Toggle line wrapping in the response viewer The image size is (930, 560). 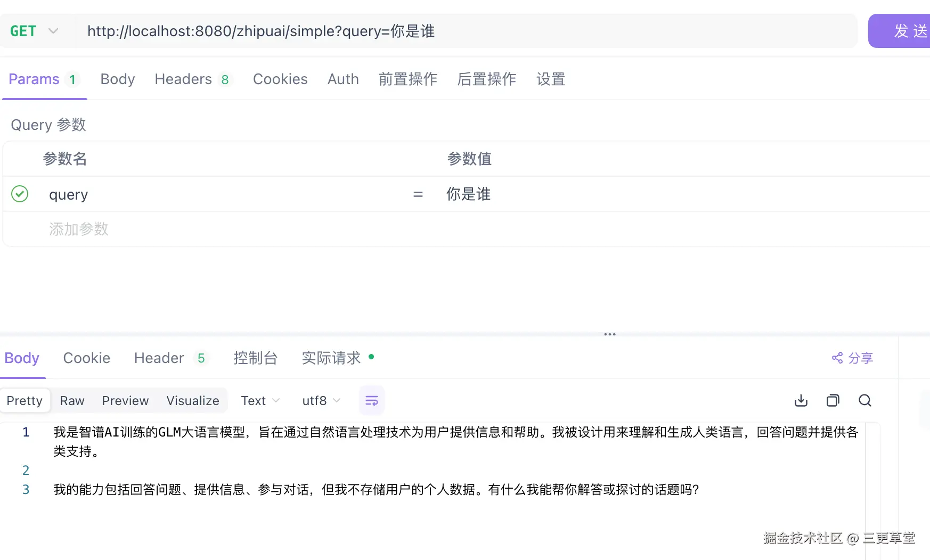tap(371, 400)
